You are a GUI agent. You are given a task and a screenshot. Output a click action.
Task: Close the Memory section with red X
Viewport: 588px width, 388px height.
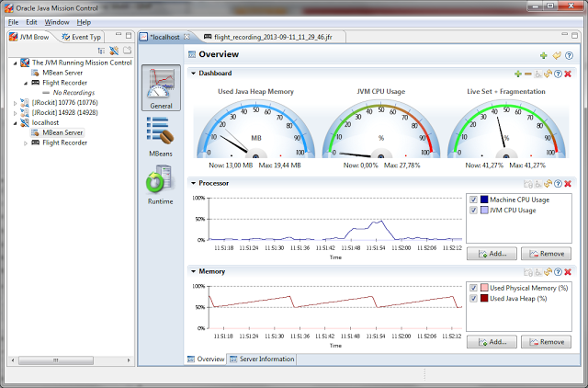[x=568, y=271]
